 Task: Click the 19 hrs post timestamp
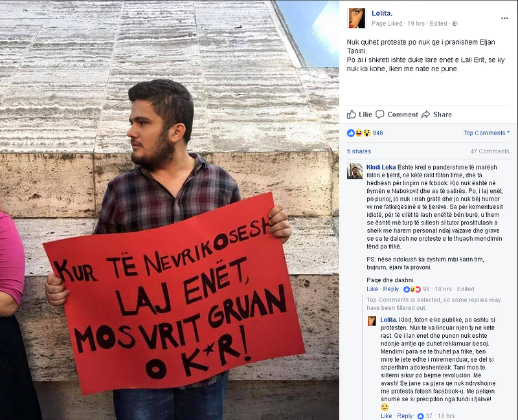[x=416, y=23]
